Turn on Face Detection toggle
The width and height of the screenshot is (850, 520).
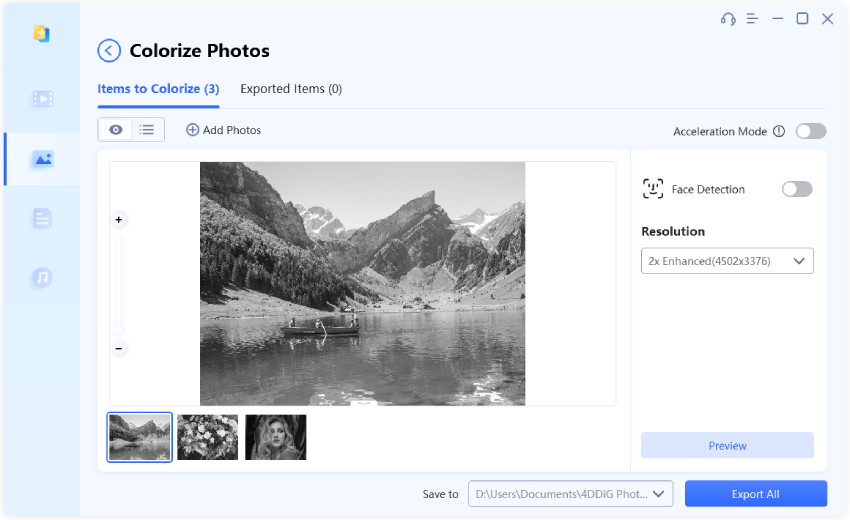(x=797, y=189)
